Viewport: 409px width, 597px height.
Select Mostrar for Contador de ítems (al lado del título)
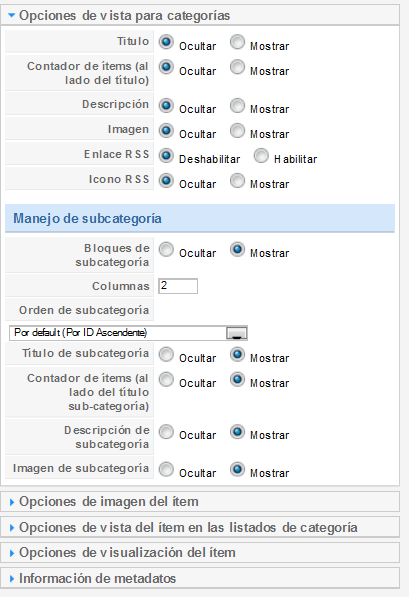click(237, 67)
